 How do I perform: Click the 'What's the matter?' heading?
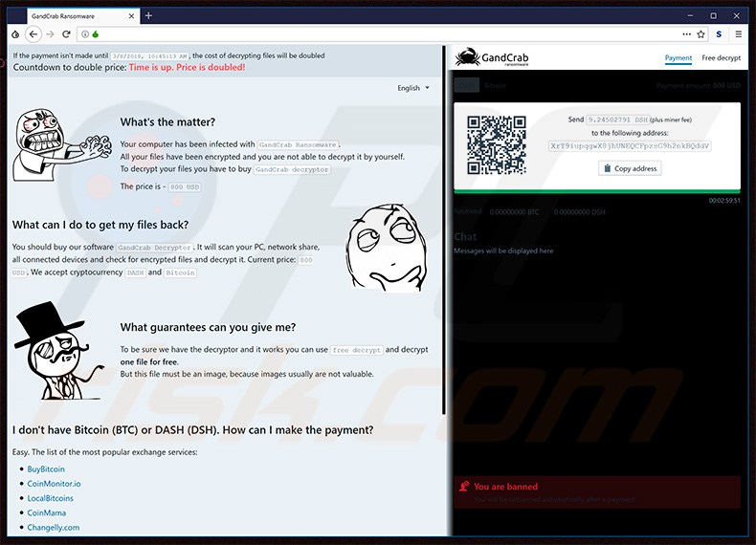pos(167,122)
